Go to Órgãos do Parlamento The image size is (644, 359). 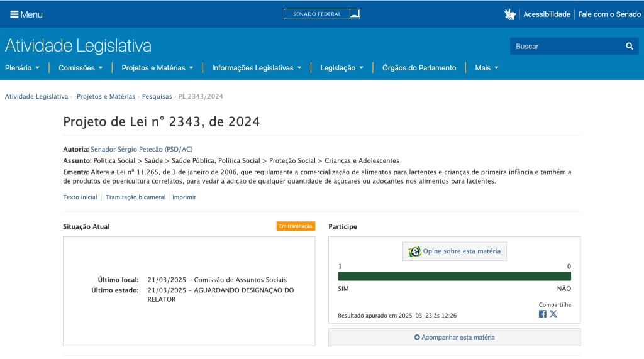click(419, 68)
